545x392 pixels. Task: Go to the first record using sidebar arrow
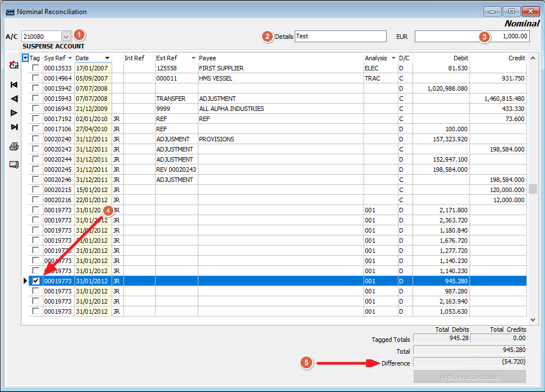click(x=14, y=84)
